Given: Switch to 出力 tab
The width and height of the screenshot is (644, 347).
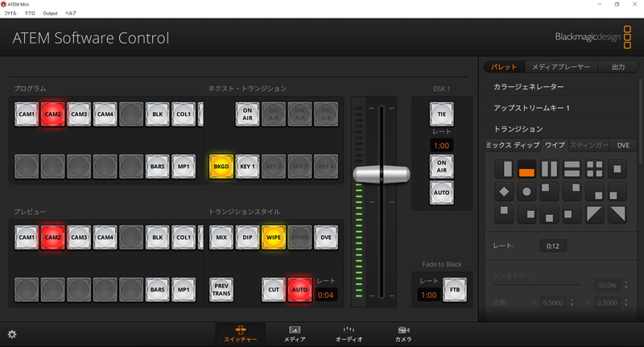Looking at the screenshot, I should [618, 67].
